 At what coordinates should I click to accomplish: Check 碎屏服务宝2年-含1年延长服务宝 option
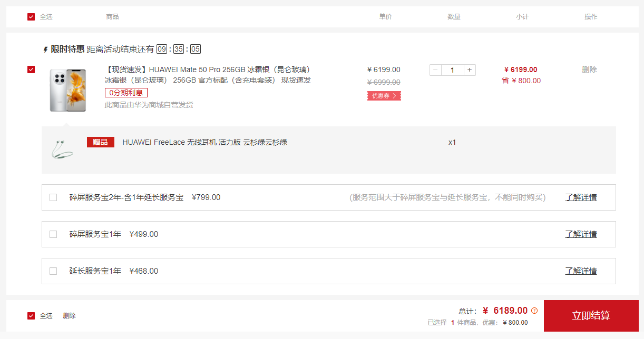tap(53, 197)
